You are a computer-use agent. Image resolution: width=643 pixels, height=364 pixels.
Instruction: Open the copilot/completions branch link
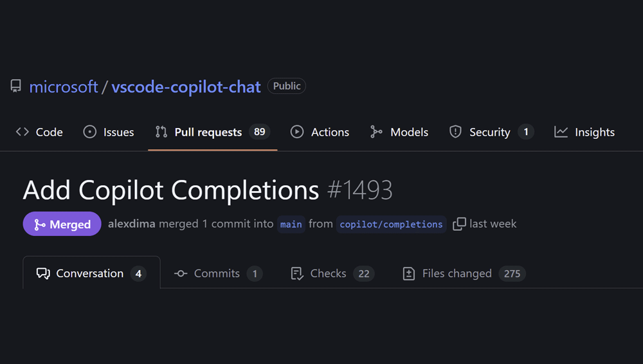pyautogui.click(x=391, y=224)
